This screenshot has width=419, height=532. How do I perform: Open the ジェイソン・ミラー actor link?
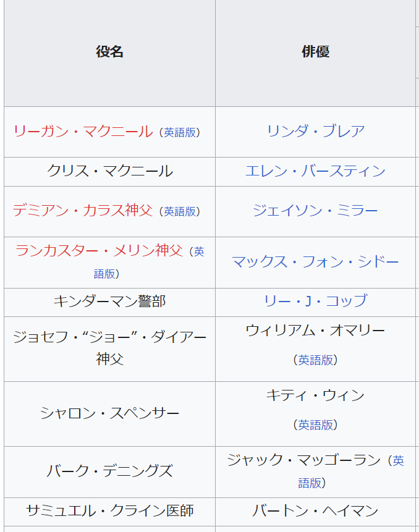(x=315, y=211)
